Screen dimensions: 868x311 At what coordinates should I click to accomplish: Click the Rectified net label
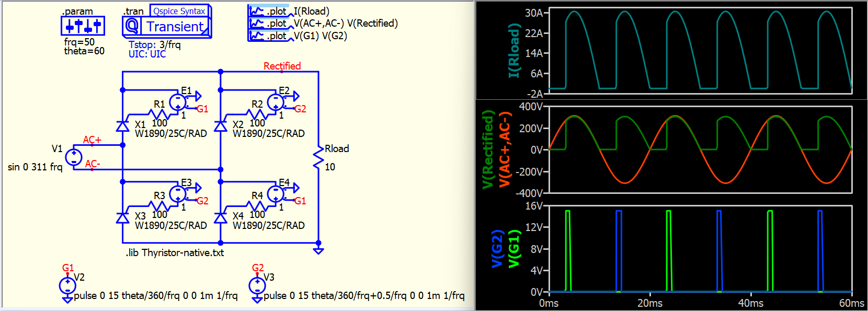tap(282, 66)
